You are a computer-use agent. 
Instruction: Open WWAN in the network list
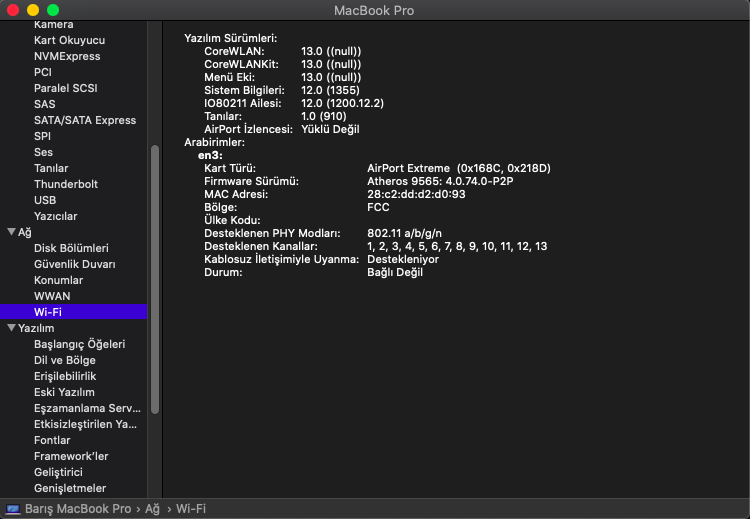[52, 296]
